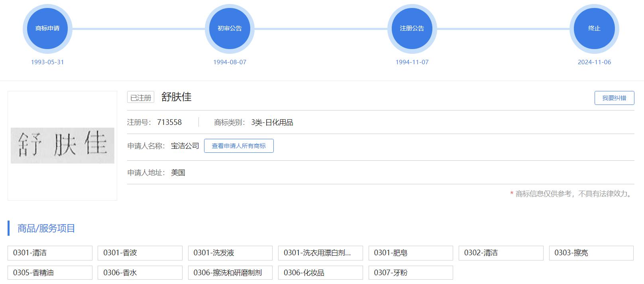Screen dimensions: 644x284
Task: Select the 0301-香波 item tag
Action: tap(140, 253)
